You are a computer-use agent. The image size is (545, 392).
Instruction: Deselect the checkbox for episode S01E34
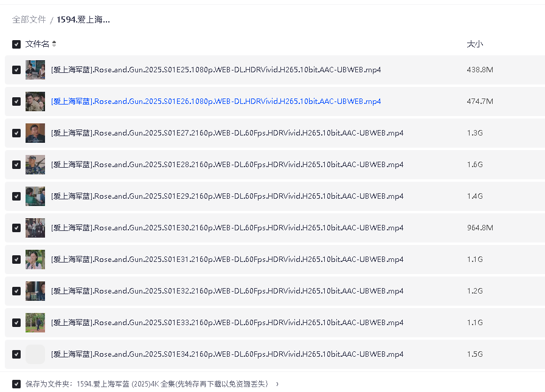[16, 354]
